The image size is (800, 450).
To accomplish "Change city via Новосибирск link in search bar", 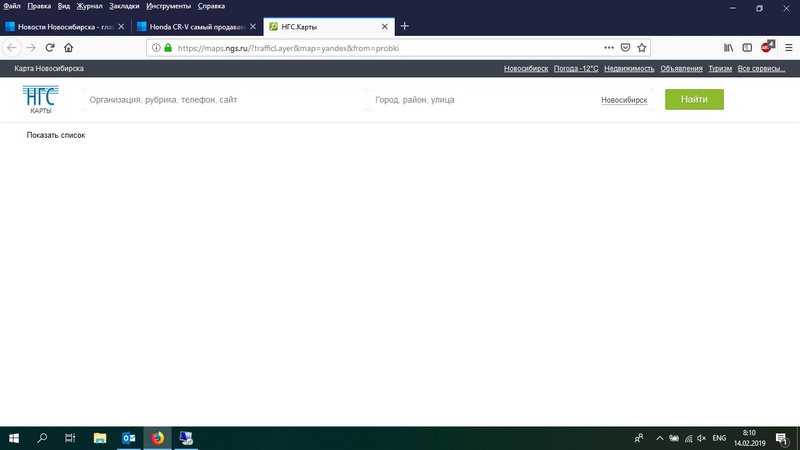I will coord(624,100).
